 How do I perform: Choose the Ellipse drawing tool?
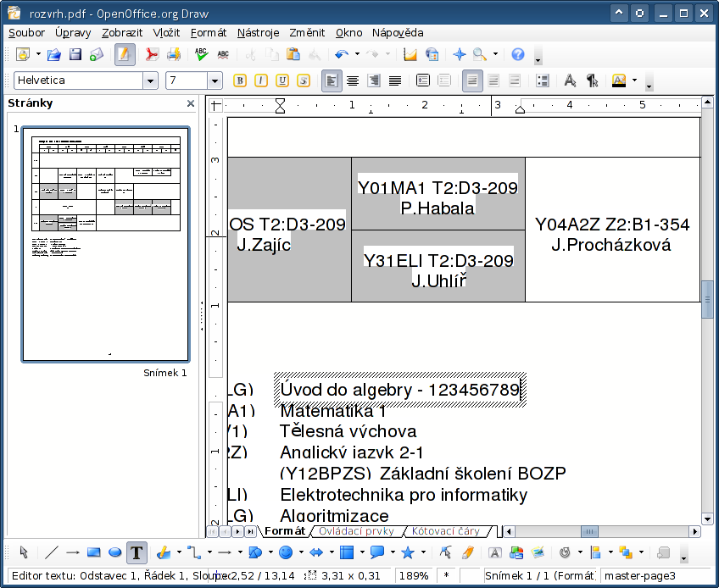click(115, 552)
